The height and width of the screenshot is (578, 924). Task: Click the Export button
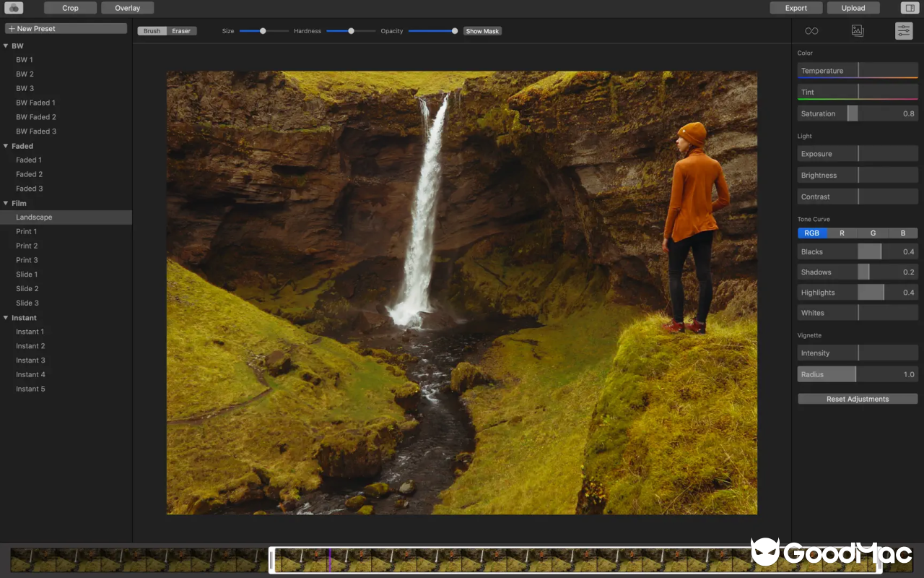coord(796,7)
